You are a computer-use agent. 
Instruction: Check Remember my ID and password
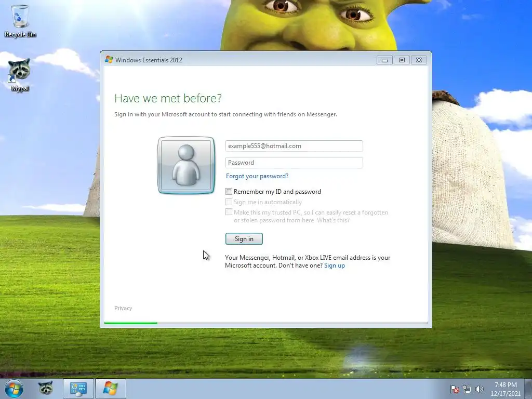click(x=229, y=192)
